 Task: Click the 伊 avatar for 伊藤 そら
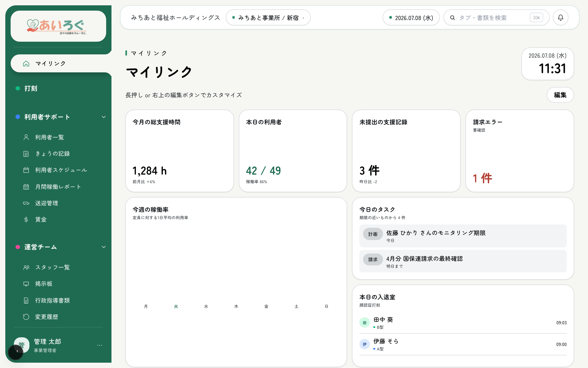tap(364, 344)
